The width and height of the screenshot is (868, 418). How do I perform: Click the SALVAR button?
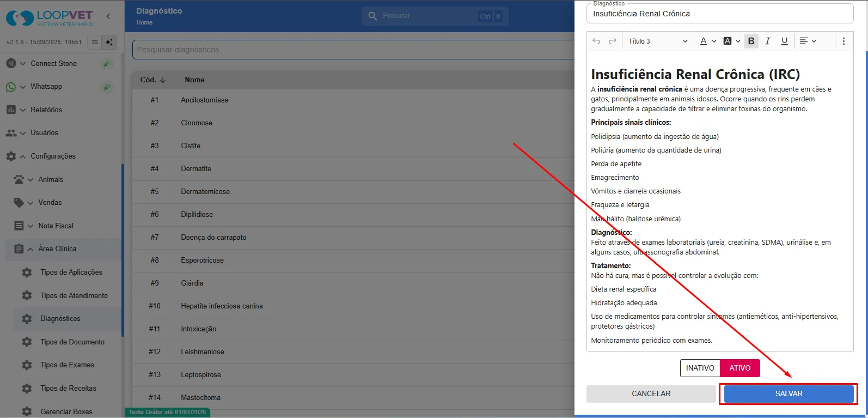click(x=788, y=393)
